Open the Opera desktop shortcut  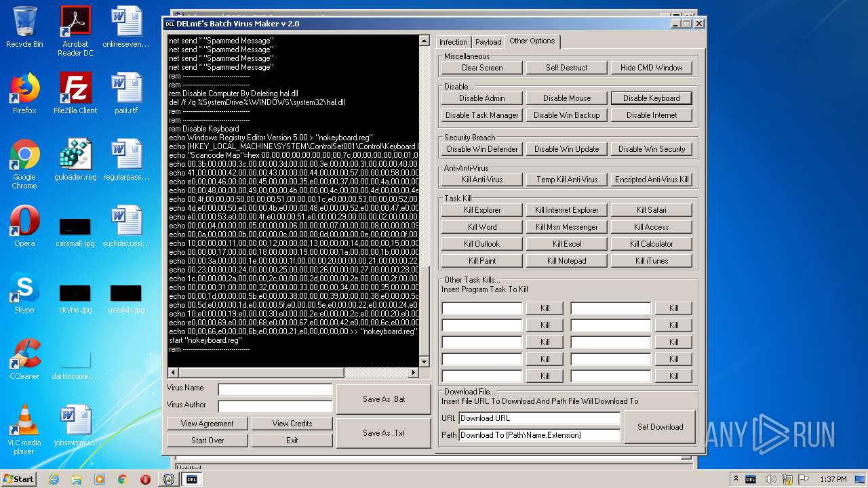pos(24,226)
